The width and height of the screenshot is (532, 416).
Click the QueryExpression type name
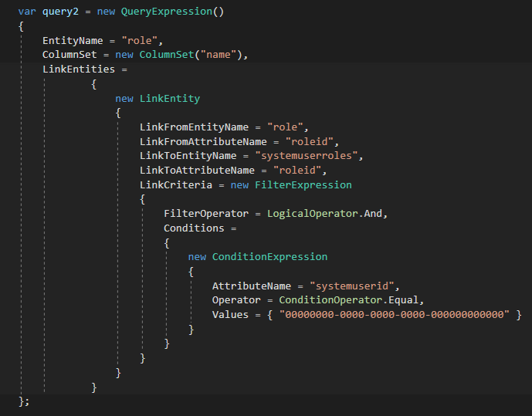click(167, 12)
